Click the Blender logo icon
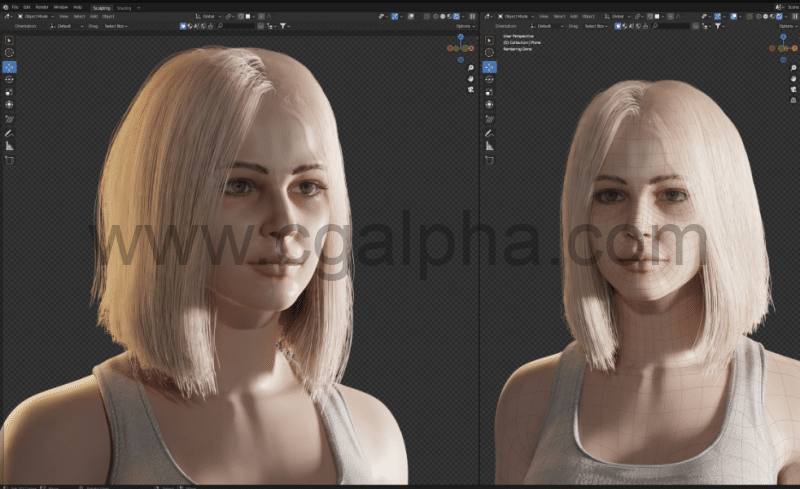Viewport: 800px width, 489px height. point(5,7)
